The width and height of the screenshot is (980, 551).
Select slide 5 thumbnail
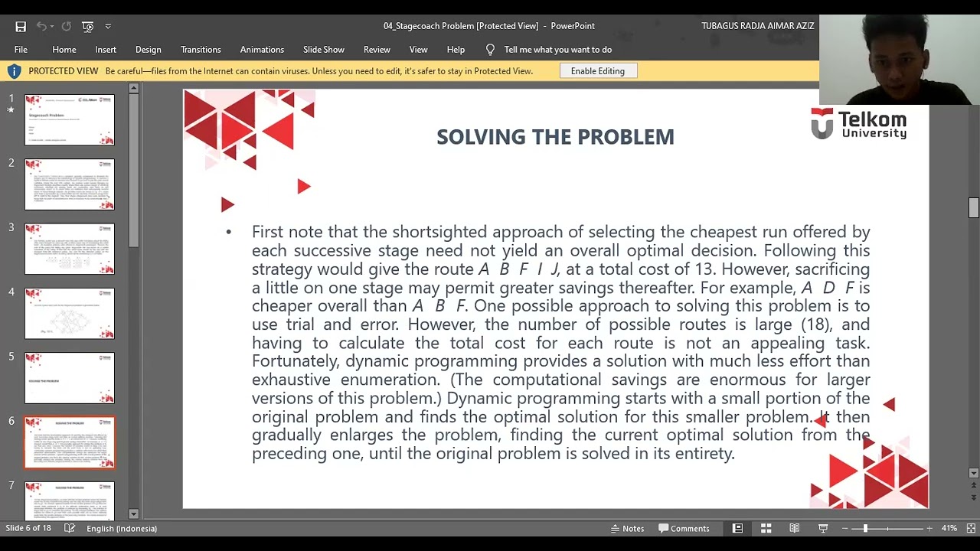point(70,378)
